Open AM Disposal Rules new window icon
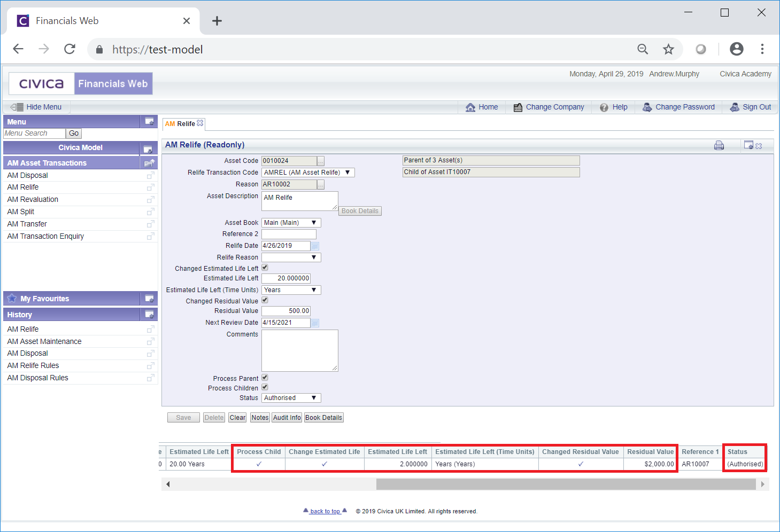 point(151,378)
